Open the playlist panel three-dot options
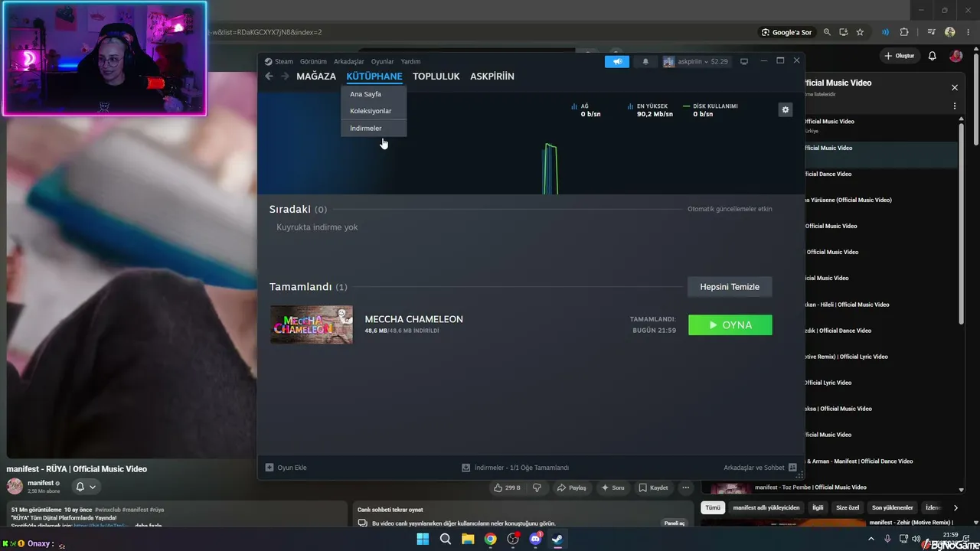This screenshot has height=551, width=980. pos(955,108)
